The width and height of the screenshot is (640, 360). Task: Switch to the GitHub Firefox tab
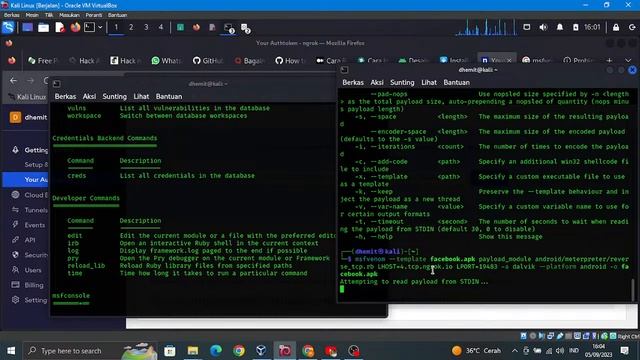[208, 60]
